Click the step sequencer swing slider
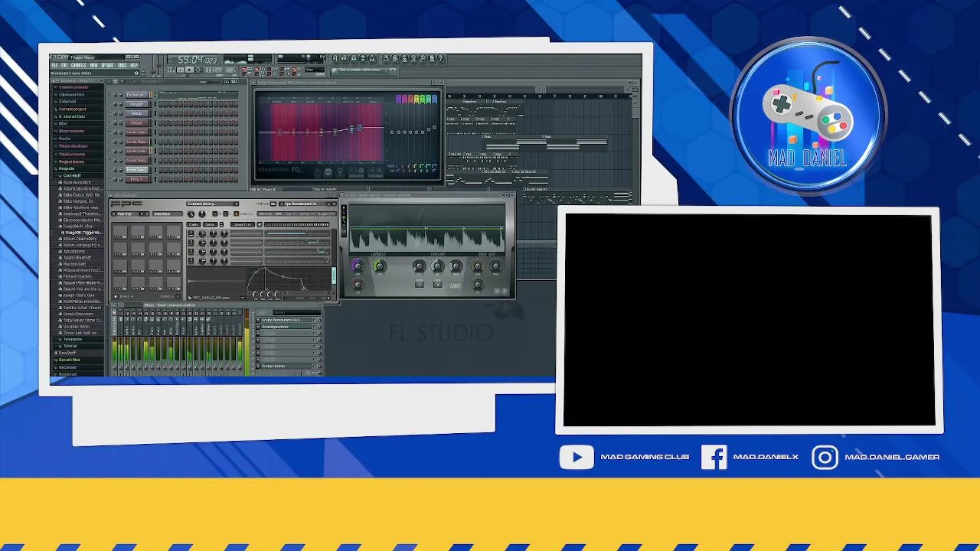The height and width of the screenshot is (551, 980). (x=213, y=82)
